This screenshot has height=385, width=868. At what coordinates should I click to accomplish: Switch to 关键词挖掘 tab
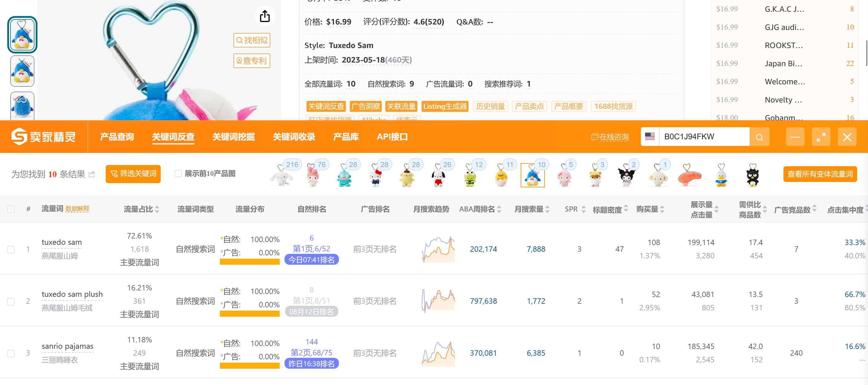[x=233, y=137]
